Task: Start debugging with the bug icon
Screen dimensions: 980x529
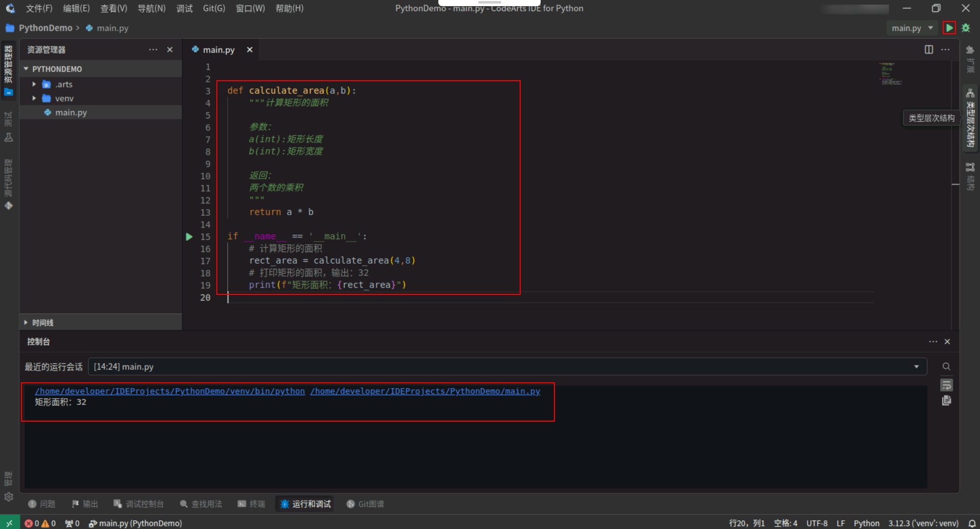Action: pos(966,28)
